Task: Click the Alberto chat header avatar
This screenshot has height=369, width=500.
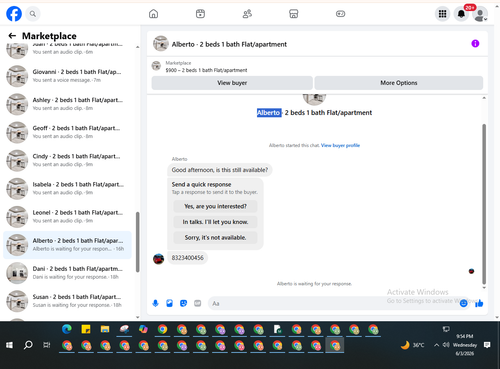Action: pyautogui.click(x=160, y=44)
